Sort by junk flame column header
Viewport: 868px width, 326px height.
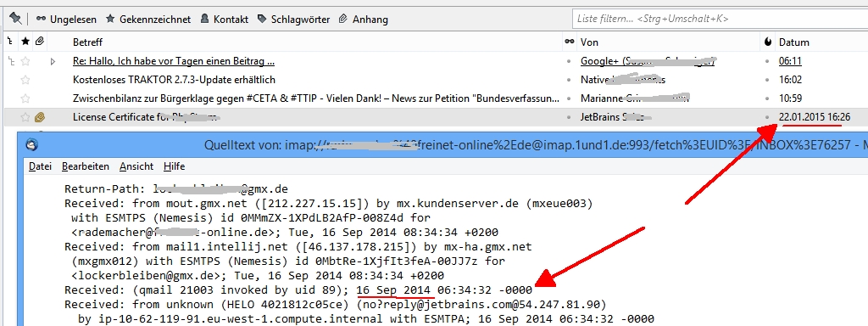click(x=767, y=42)
